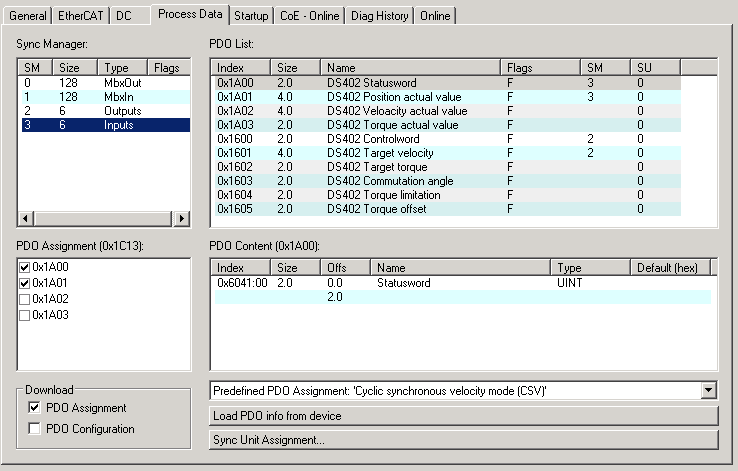Viewport: 738px width, 471px height.
Task: Select DS402 Veloacity actual value row
Action: pyautogui.click(x=448, y=111)
